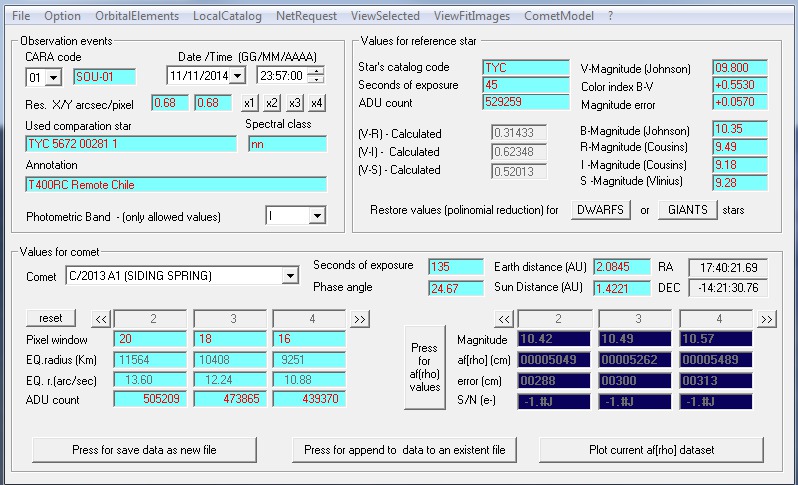Click the DWARFS restore values button
Image resolution: width=798 pixels, height=485 pixels.
[x=601, y=210]
